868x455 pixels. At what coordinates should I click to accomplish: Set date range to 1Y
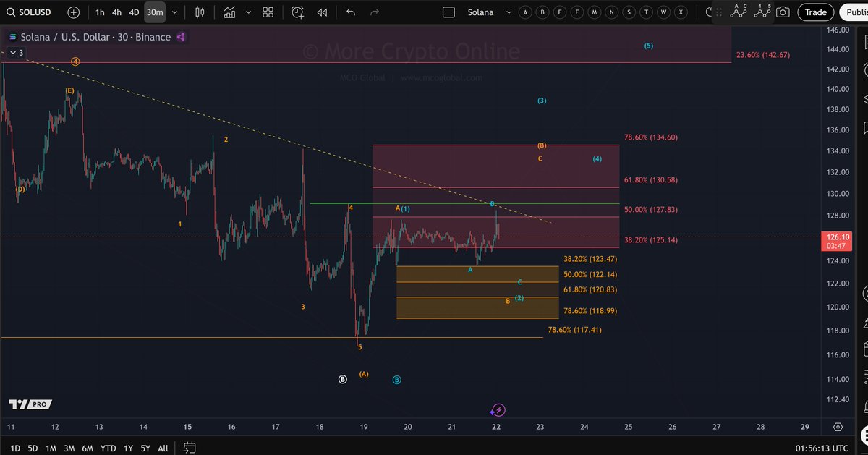129,448
